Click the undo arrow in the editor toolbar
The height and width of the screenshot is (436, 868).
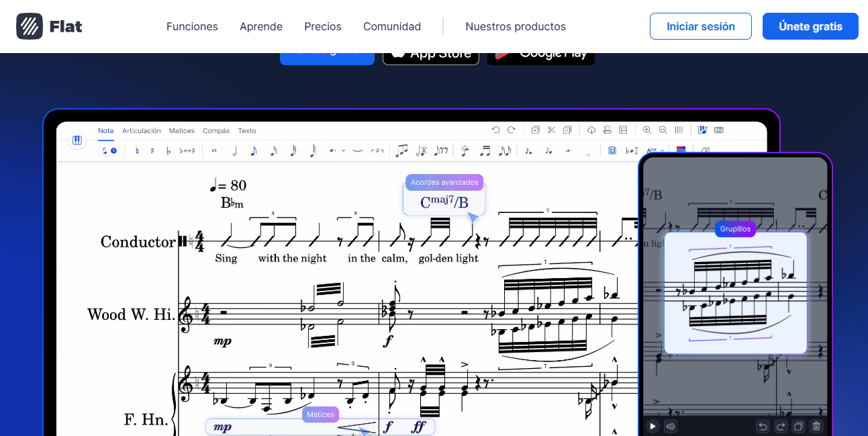(495, 130)
